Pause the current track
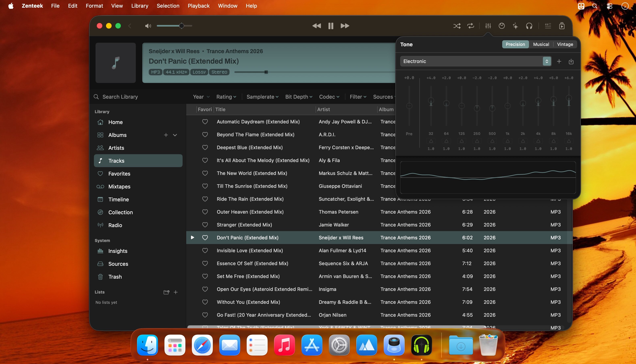 [x=331, y=26]
